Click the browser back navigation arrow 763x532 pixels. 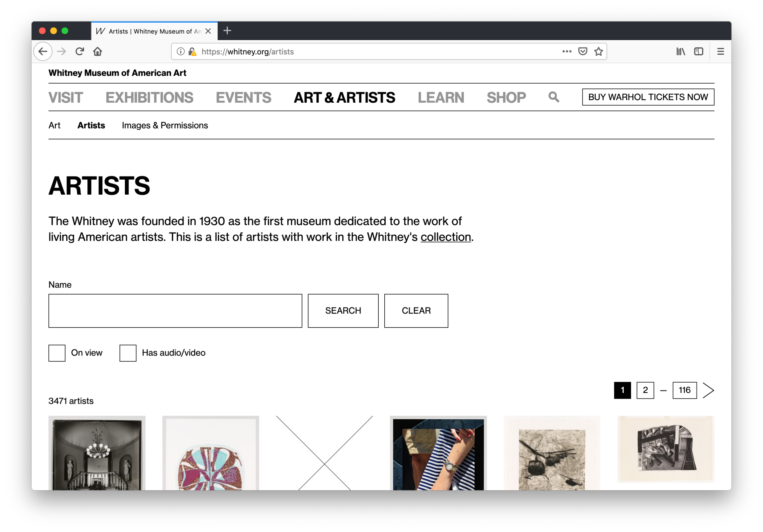[43, 52]
